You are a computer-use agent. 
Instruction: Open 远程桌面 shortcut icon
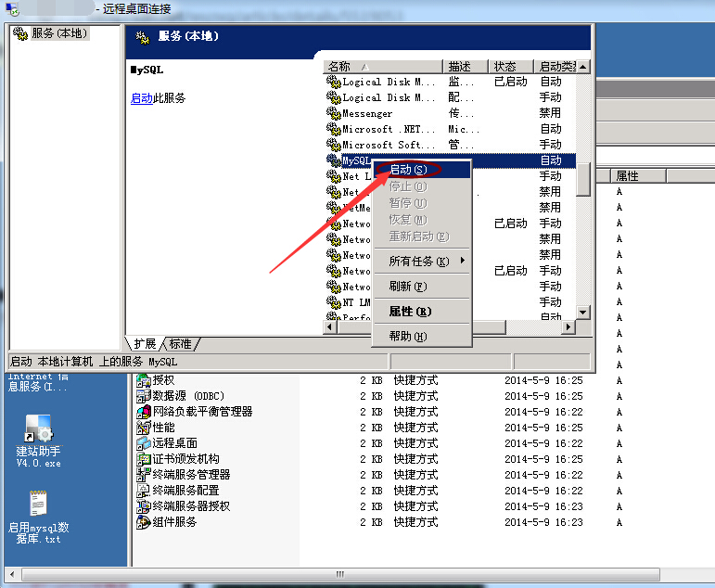click(144, 443)
